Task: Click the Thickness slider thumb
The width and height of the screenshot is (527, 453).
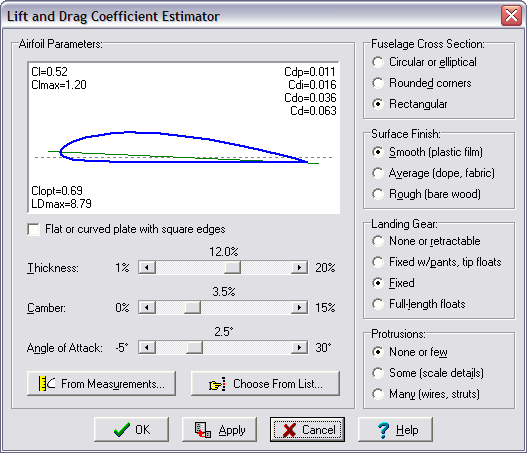Action: coord(233,268)
